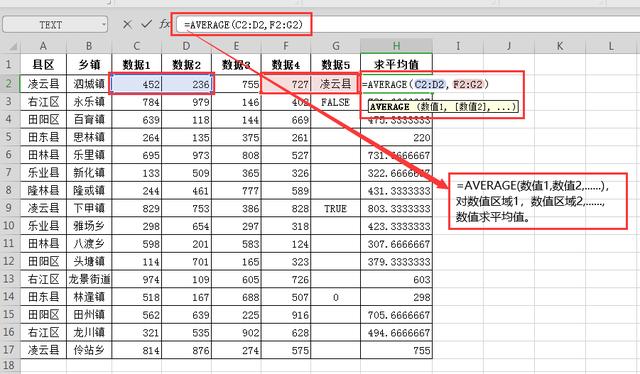640x374 pixels.
Task: Confirm formula with the checkmark icon
Action: [146, 24]
